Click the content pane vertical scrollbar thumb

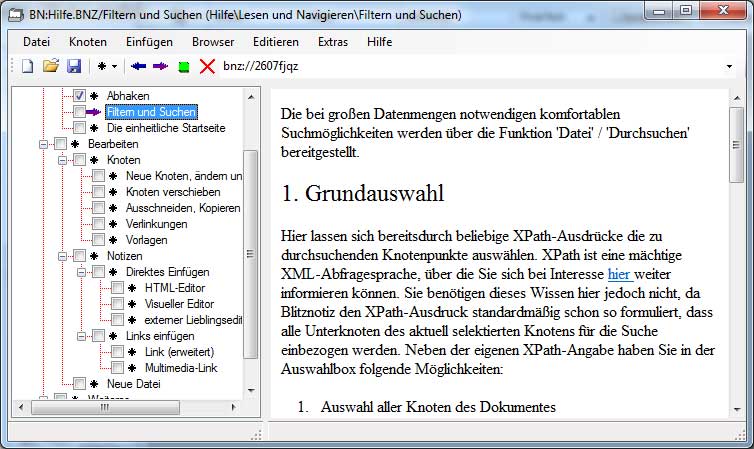click(x=736, y=145)
